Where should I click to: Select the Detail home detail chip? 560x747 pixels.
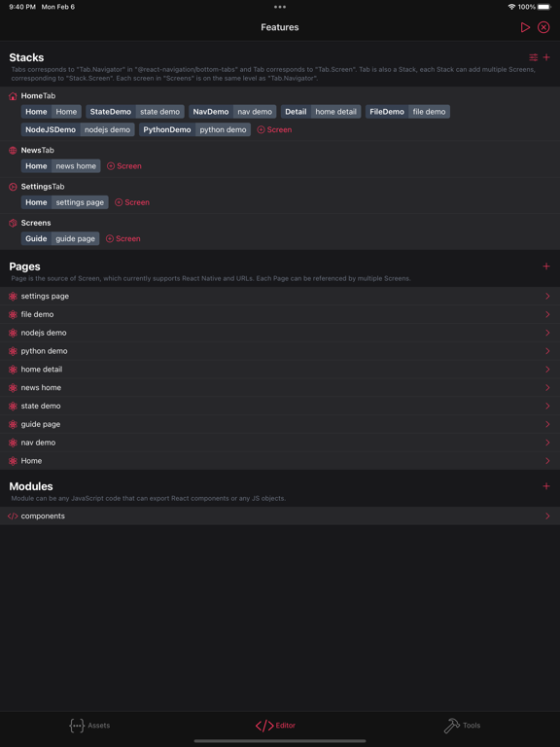321,112
